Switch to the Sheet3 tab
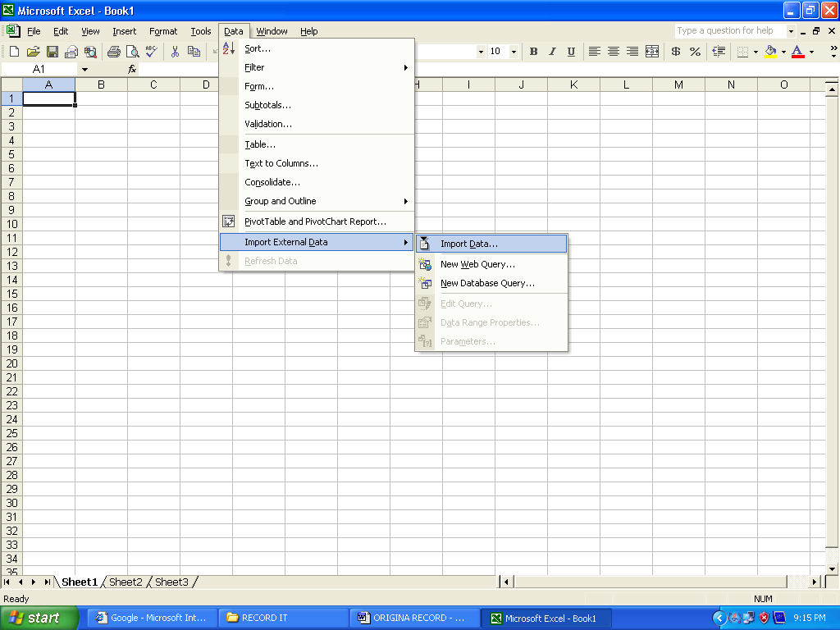The width and height of the screenshot is (840, 630). [171, 582]
